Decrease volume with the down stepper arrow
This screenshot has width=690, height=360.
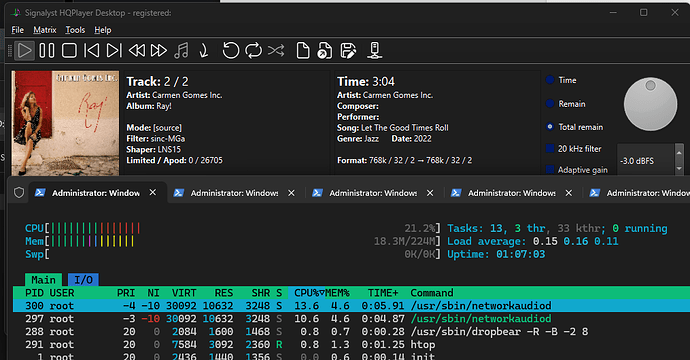pos(679,169)
